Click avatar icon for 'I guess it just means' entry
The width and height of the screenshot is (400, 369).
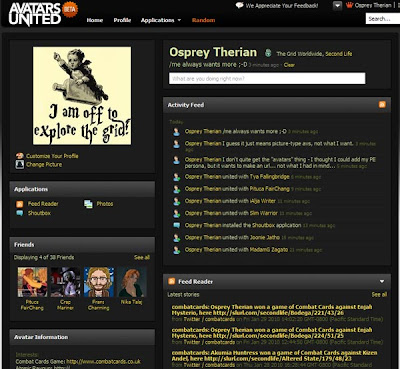point(176,144)
